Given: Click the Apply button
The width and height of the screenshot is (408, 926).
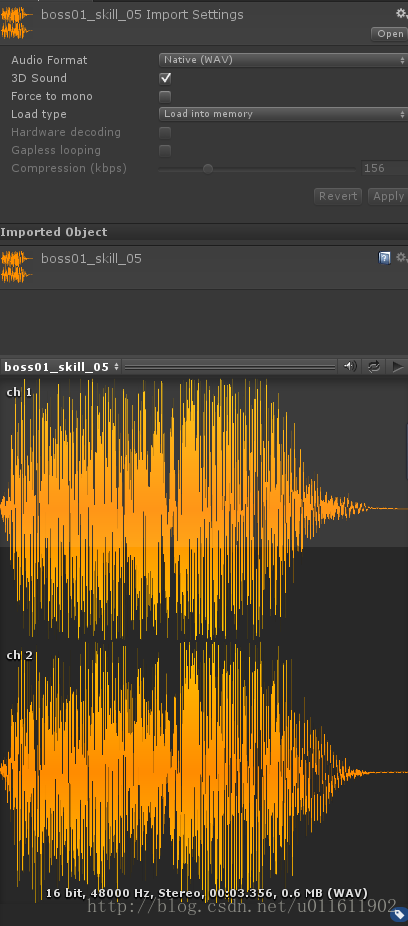Looking at the screenshot, I should tap(387, 196).
